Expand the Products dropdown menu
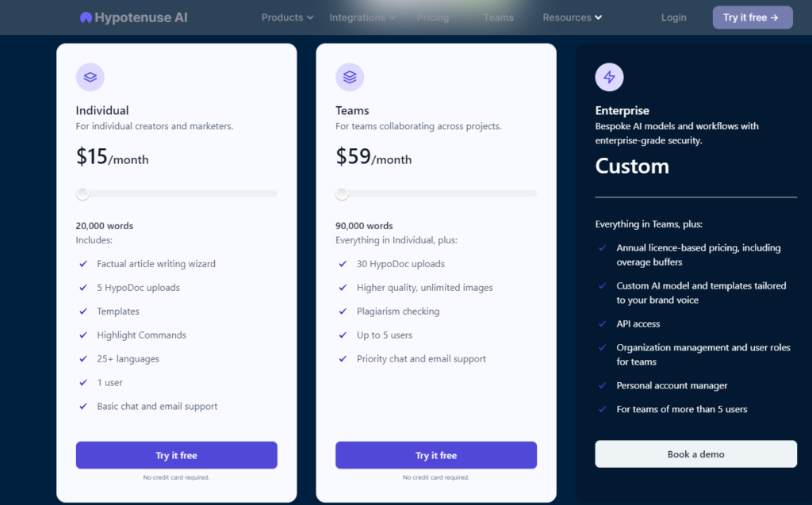Image resolution: width=812 pixels, height=505 pixels. click(x=287, y=17)
